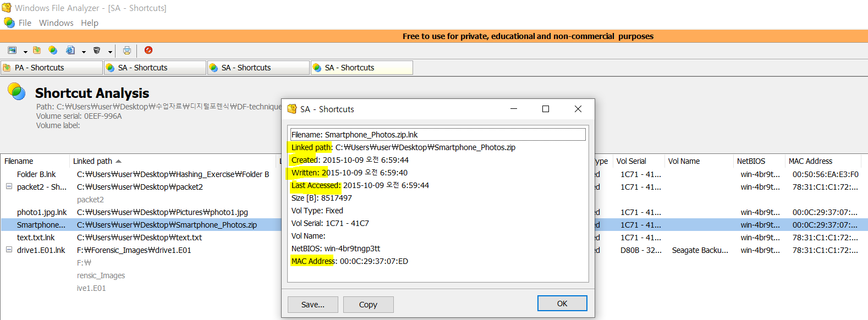Screen dimensions: 868x320
Task: Collapse the drive1.E01.lnk row
Action: click(x=9, y=250)
